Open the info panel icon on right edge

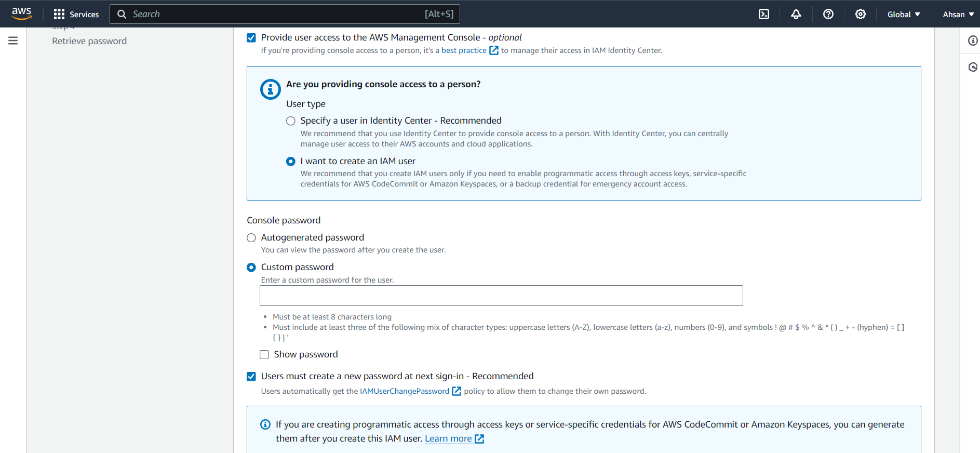click(973, 41)
